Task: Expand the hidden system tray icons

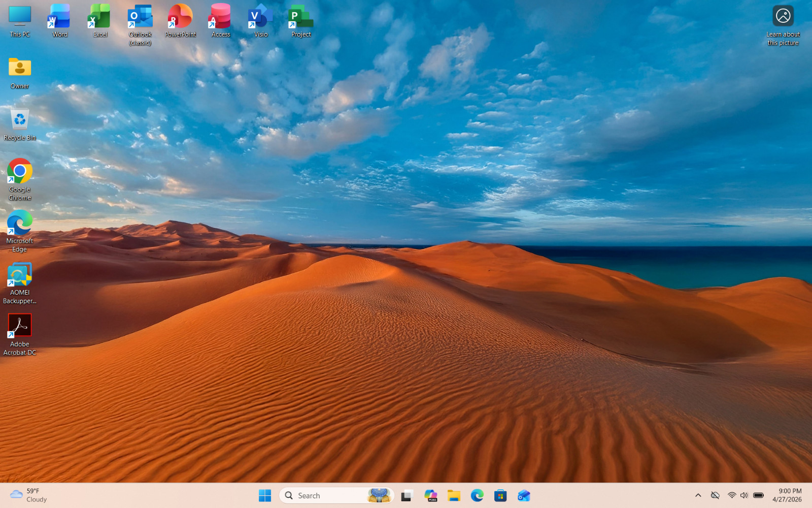Action: tap(698, 495)
